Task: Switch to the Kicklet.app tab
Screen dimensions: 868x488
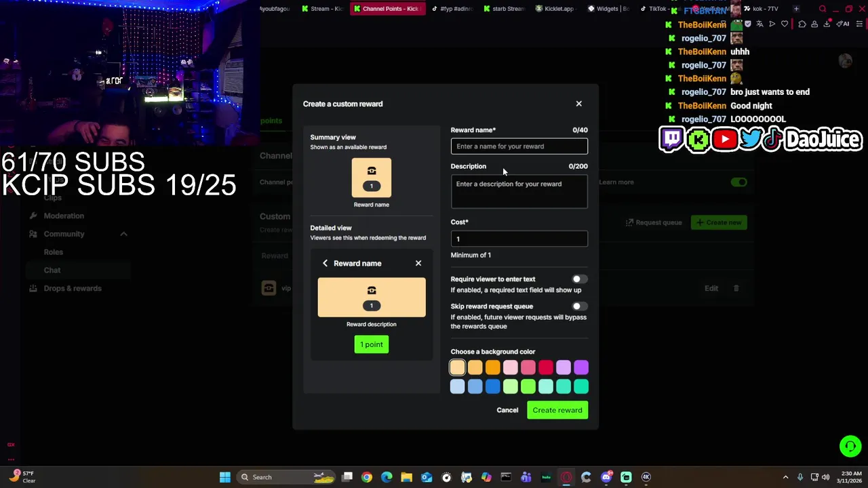Action: pos(555,9)
